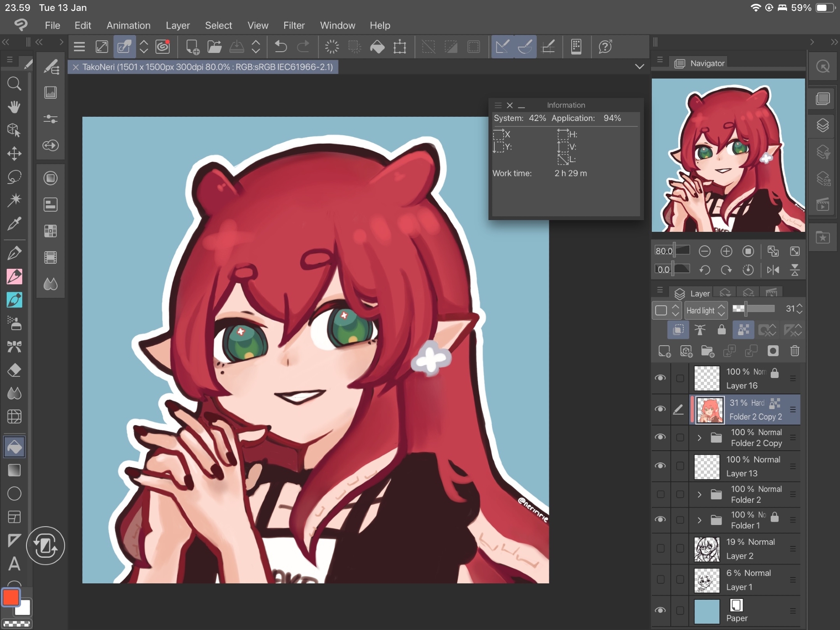Click the orange foreground color swatch

(11, 597)
